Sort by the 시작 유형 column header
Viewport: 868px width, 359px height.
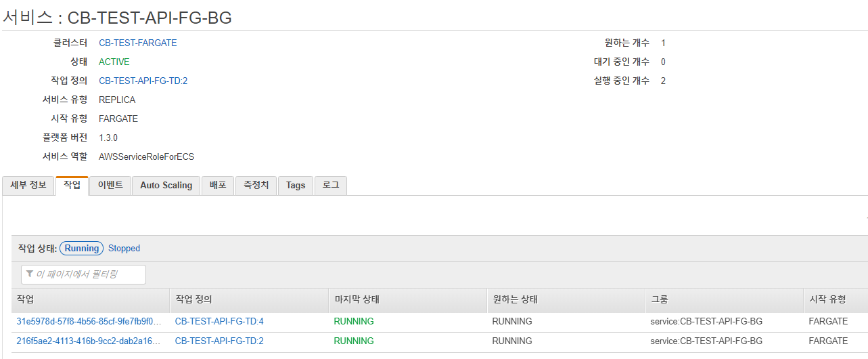tap(836, 299)
